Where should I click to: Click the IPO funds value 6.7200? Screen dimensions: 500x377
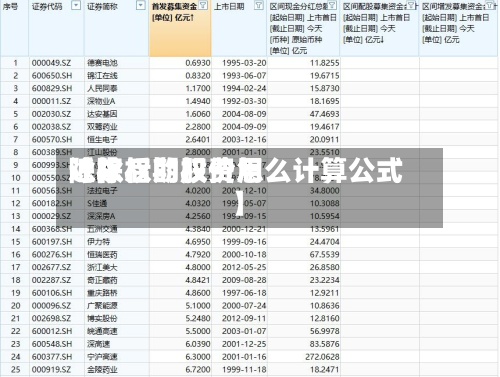(198, 369)
